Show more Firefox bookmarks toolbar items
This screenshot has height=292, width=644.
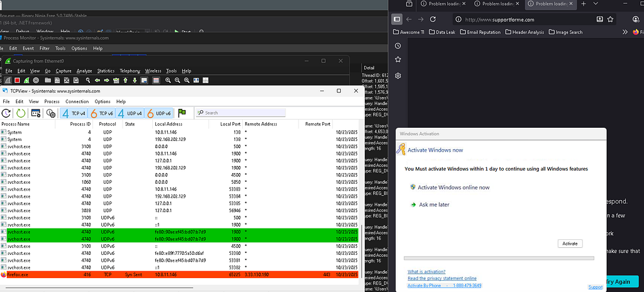coord(625,31)
